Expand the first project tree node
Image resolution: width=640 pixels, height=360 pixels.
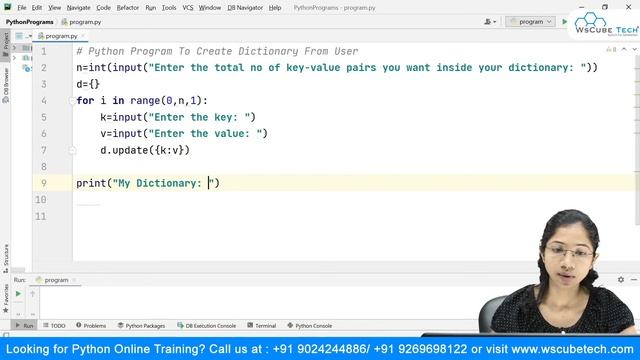coord(15,48)
